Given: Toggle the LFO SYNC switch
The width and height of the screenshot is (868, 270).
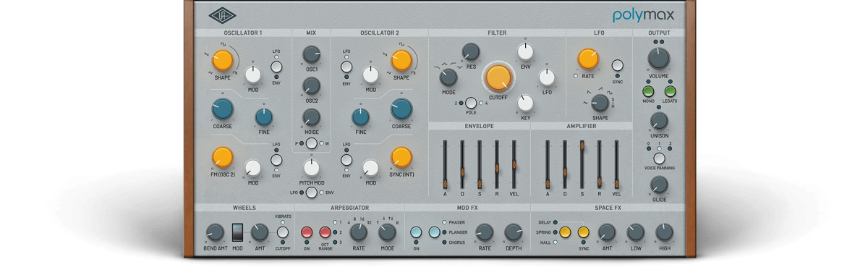Looking at the screenshot, I should (x=617, y=66).
